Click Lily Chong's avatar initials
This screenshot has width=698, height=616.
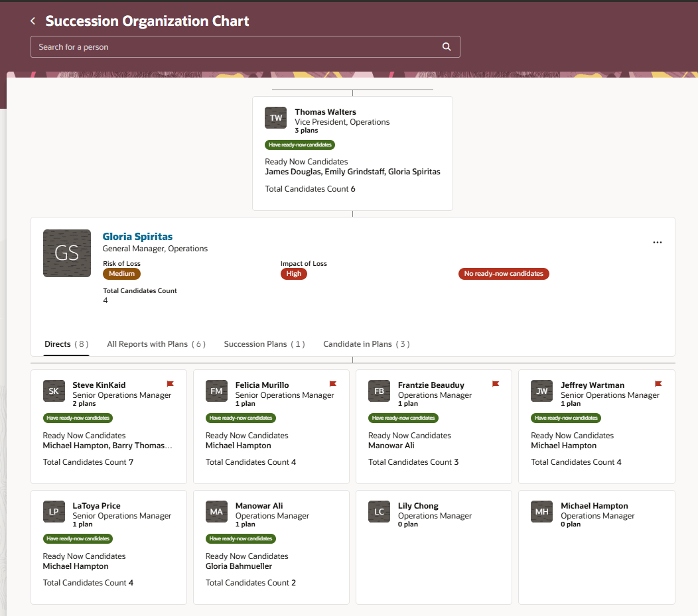(379, 511)
